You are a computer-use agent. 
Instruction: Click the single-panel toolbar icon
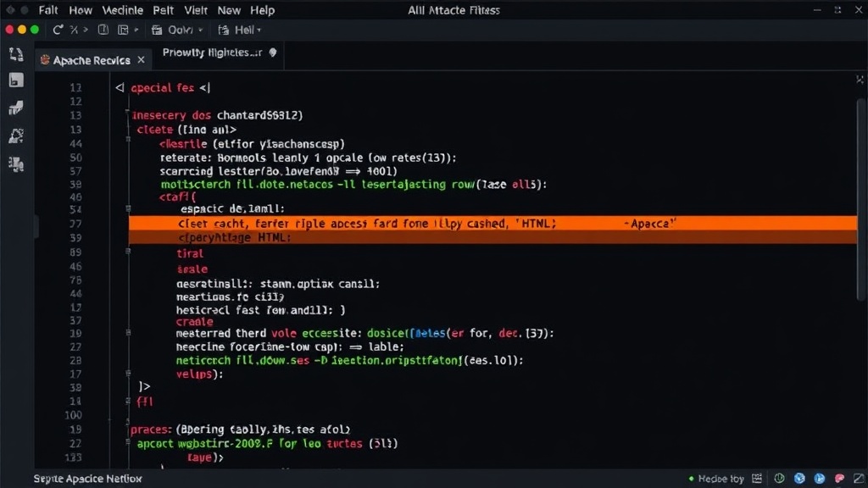tap(103, 30)
